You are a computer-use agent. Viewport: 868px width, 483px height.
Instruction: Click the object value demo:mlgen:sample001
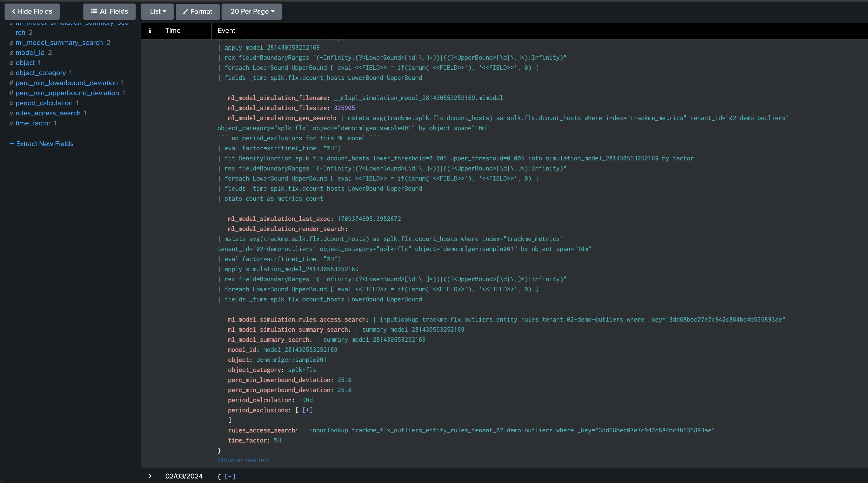(x=291, y=360)
